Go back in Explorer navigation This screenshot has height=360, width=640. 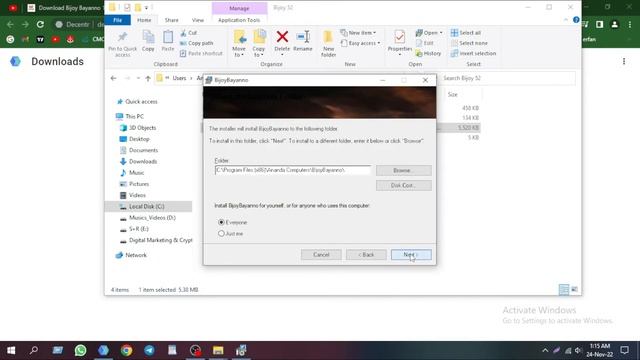click(113, 78)
